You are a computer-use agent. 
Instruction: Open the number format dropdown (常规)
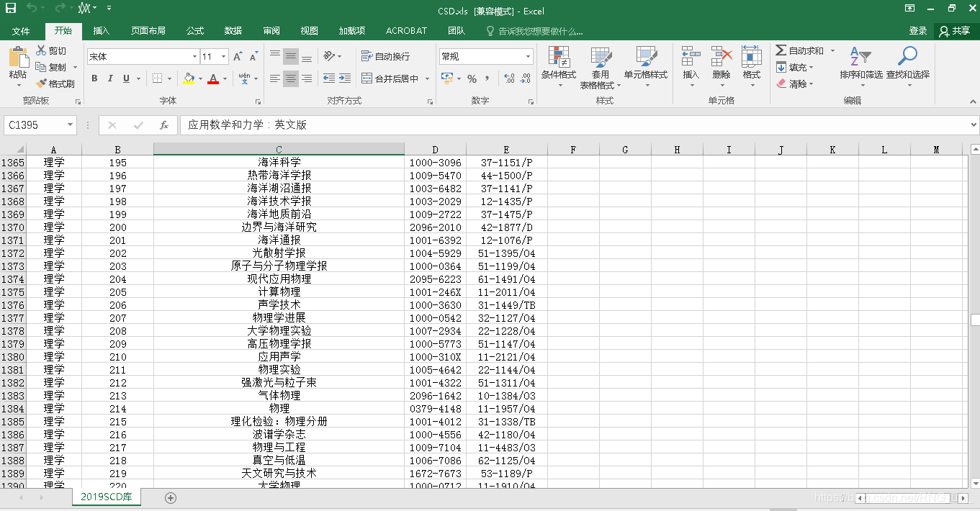point(529,57)
